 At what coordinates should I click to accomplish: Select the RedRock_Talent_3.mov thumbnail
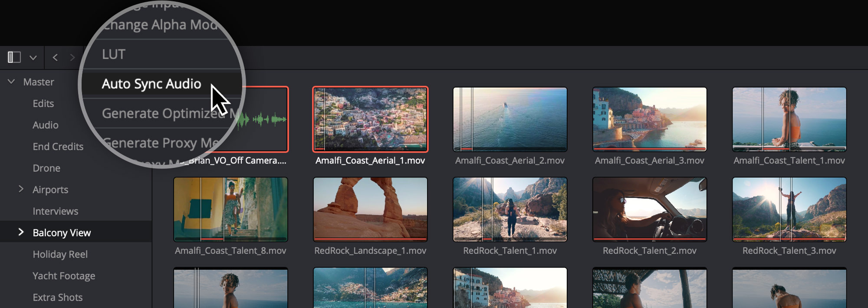[x=789, y=210]
